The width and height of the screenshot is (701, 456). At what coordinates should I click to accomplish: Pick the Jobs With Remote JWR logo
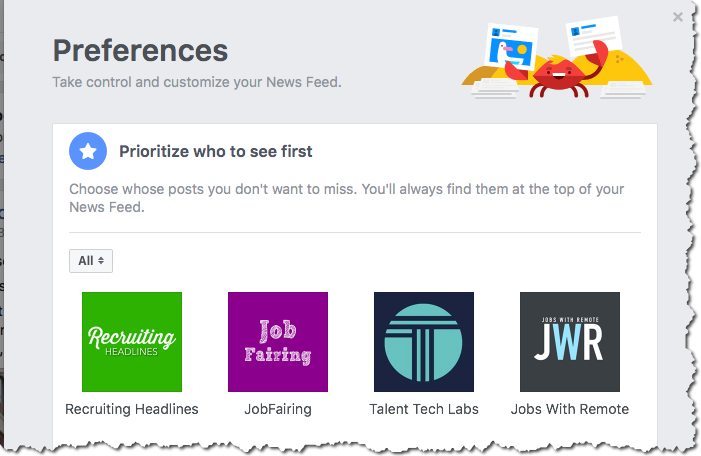tap(570, 341)
